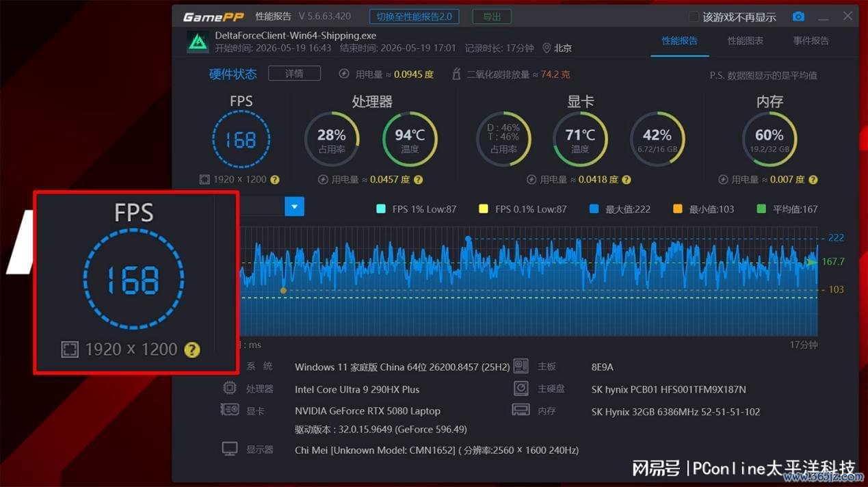Click the Windows 11 家庭版 system text
The width and height of the screenshot is (868, 487).
point(402,367)
